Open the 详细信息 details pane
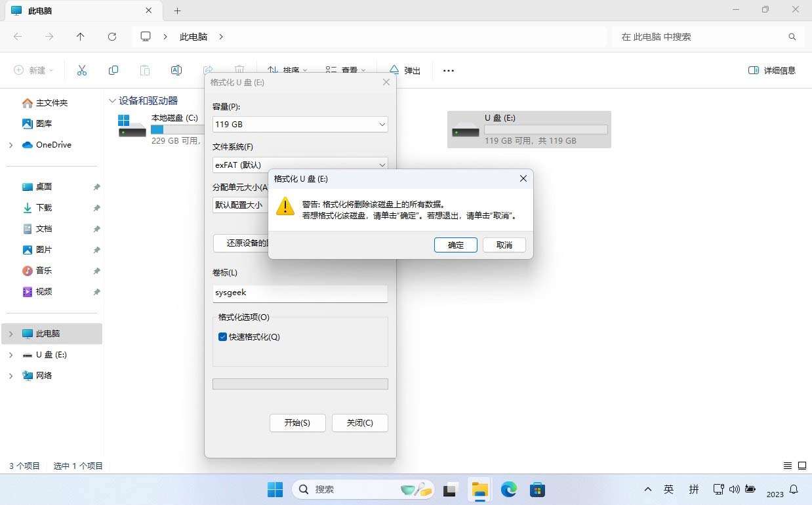Viewport: 812px width, 505px height. pos(772,70)
